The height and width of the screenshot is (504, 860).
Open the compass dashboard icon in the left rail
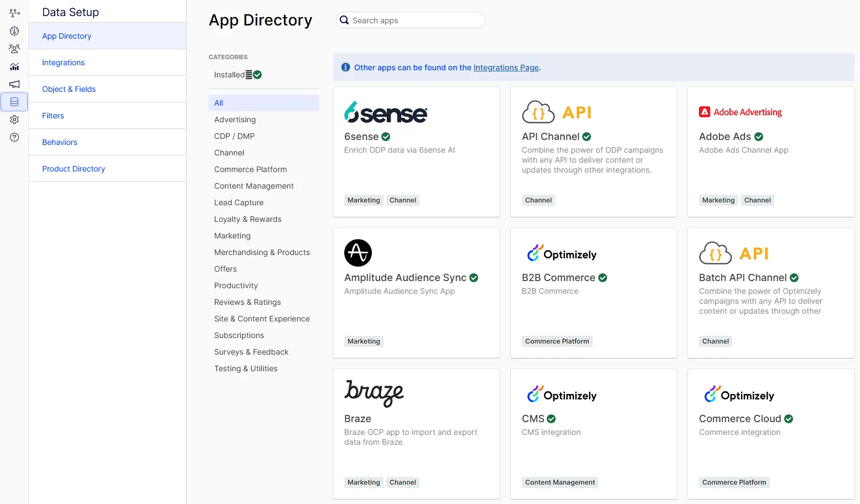tap(14, 31)
